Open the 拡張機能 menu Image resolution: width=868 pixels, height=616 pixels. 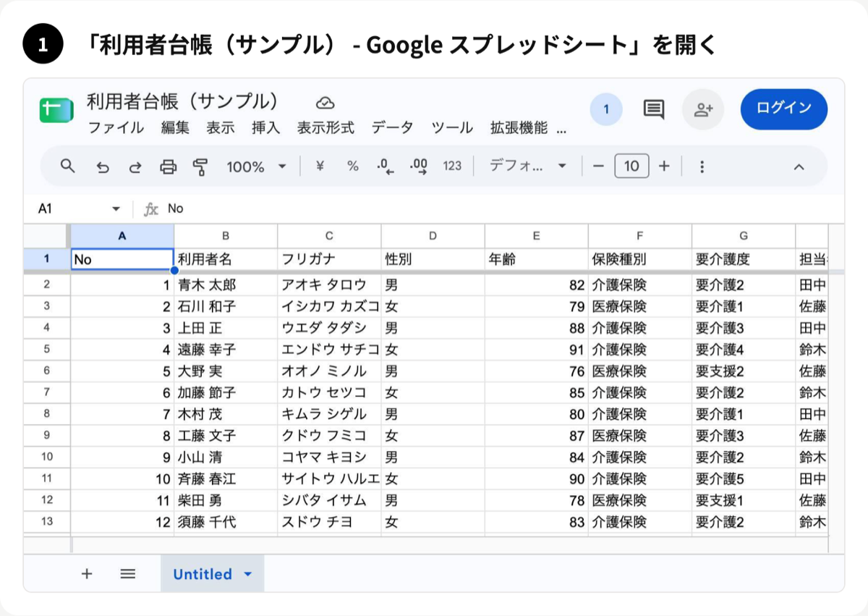pos(519,128)
